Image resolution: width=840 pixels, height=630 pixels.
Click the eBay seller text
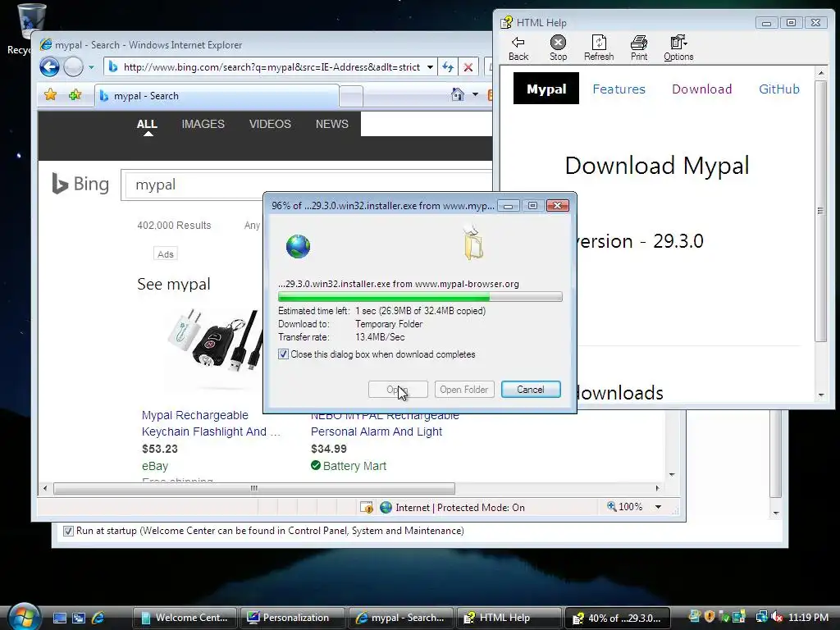[155, 466]
